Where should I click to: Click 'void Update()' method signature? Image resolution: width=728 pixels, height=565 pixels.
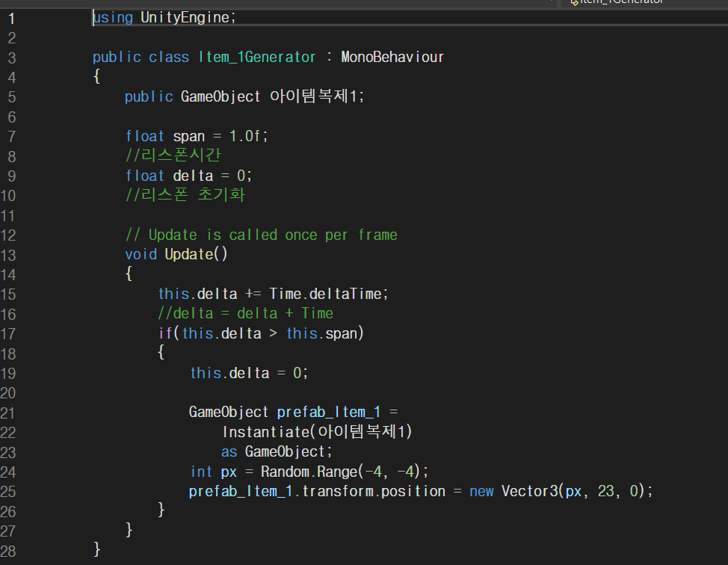coord(176,254)
